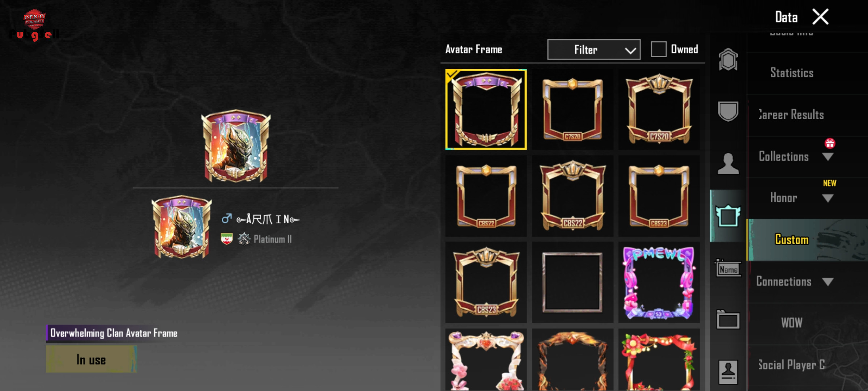The image size is (868, 391).
Task: Open the Filter dropdown
Action: click(594, 50)
